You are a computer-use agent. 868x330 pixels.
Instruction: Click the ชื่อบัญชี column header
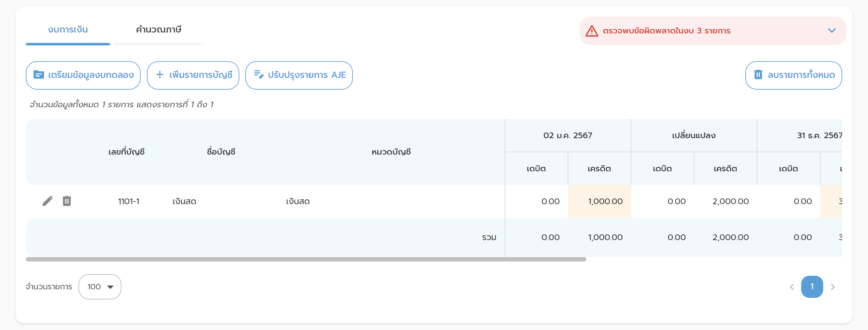(x=221, y=152)
